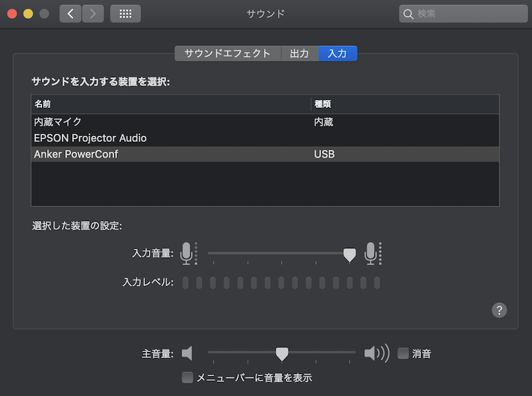The width and height of the screenshot is (532, 396).
Task: Close the サウンド window with red button
Action: [x=12, y=13]
